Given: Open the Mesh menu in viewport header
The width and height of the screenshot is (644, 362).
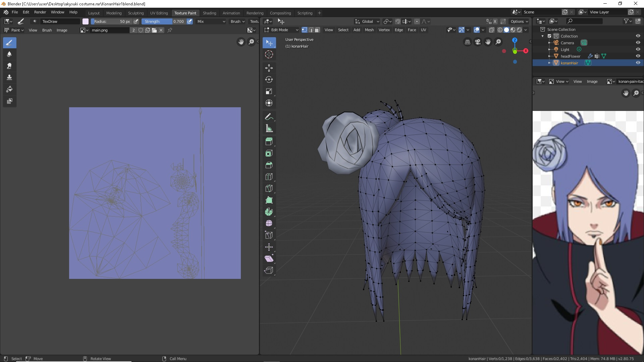Looking at the screenshot, I should [x=369, y=30].
